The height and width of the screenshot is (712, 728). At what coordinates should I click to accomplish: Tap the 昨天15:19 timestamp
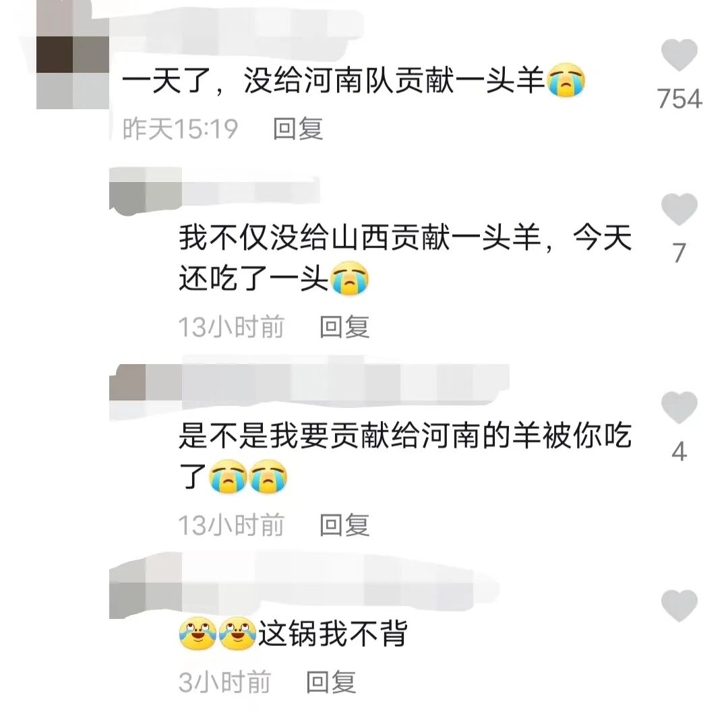tap(180, 129)
